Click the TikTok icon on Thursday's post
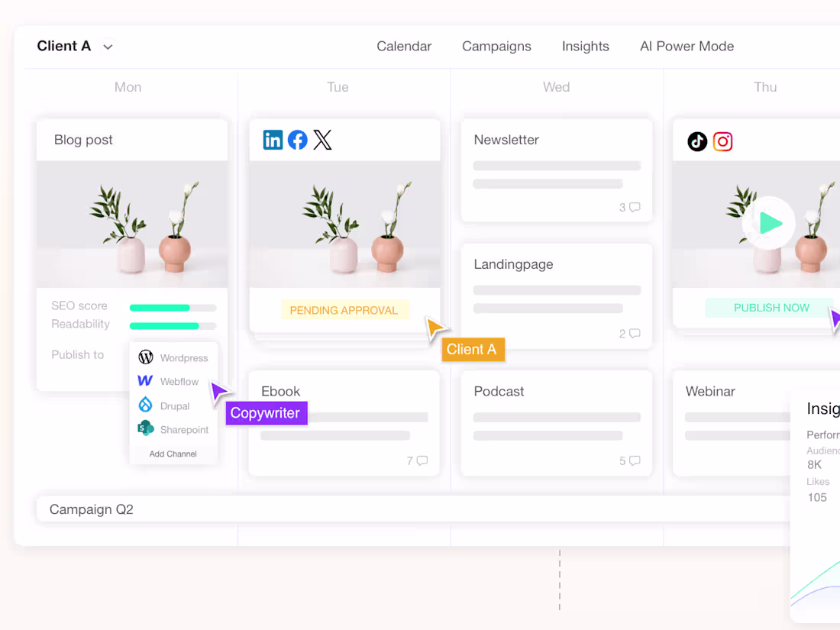Image resolution: width=840 pixels, height=630 pixels. tap(697, 141)
